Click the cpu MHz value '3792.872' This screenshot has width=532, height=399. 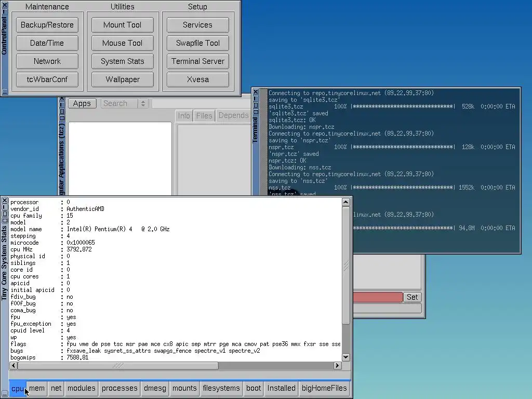pos(79,249)
